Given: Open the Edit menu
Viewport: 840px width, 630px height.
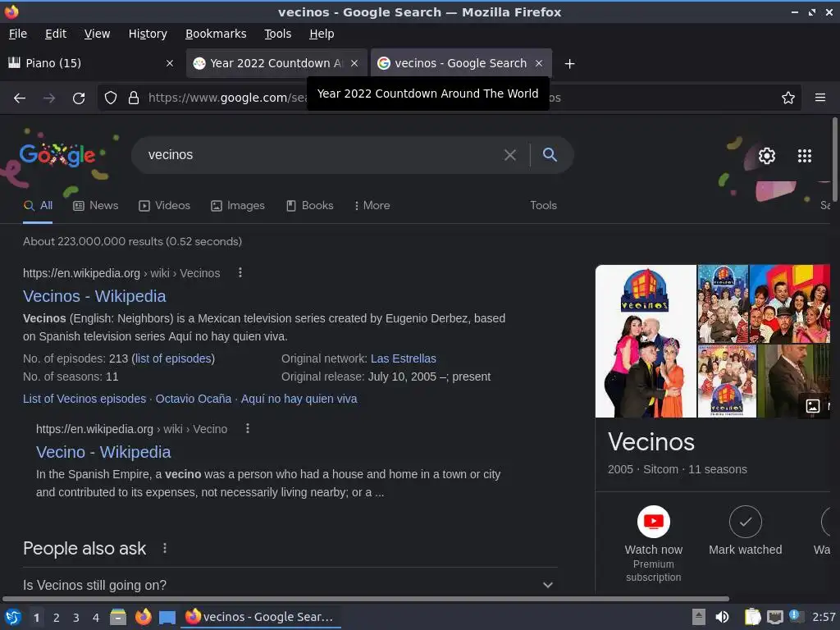Looking at the screenshot, I should [x=56, y=34].
